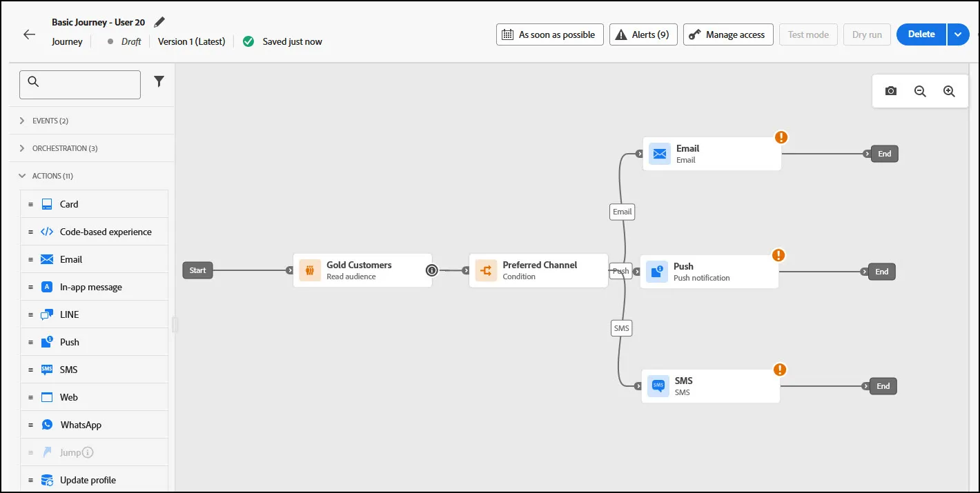Click the SMS path label
Viewport: 980px width, 493px height.
pos(622,328)
